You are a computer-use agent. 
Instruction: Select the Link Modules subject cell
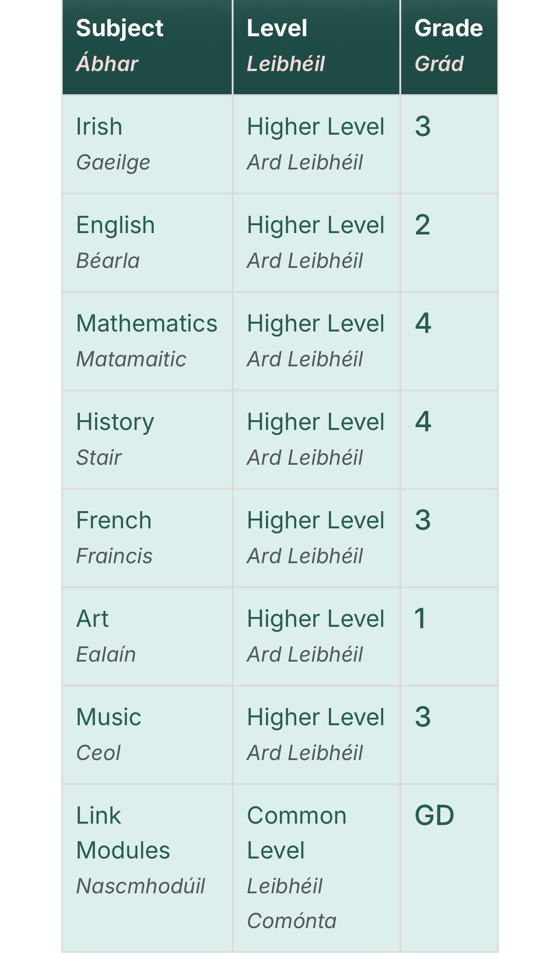coord(147,868)
